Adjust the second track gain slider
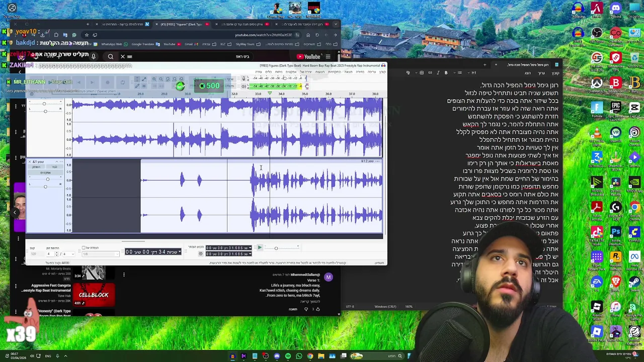This screenshot has height=362, width=644. [x=45, y=179]
